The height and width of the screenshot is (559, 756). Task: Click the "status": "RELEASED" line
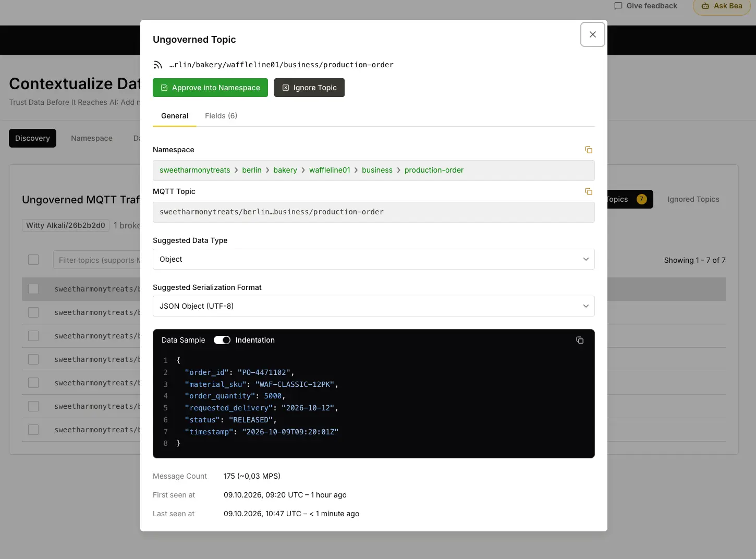pyautogui.click(x=230, y=420)
